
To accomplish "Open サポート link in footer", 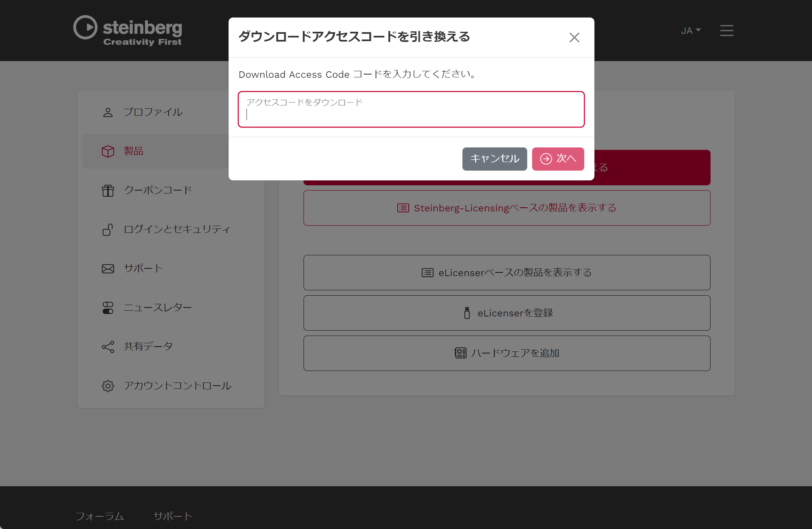I will [x=173, y=516].
